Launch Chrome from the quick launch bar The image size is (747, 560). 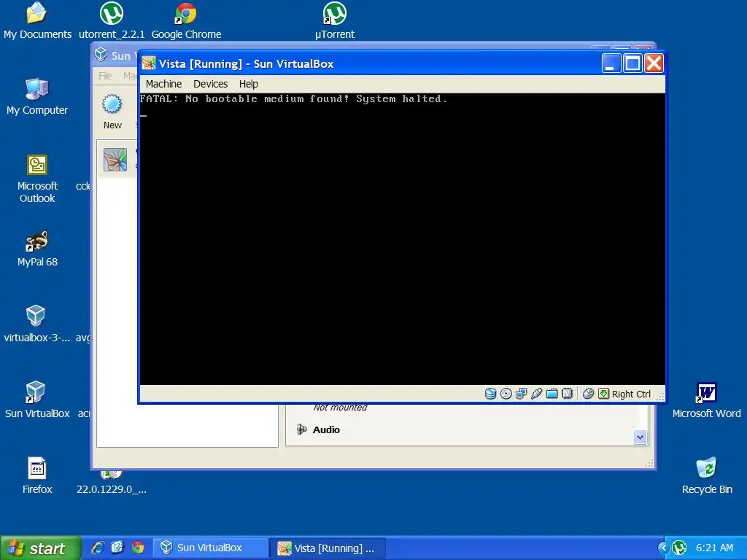(x=138, y=548)
